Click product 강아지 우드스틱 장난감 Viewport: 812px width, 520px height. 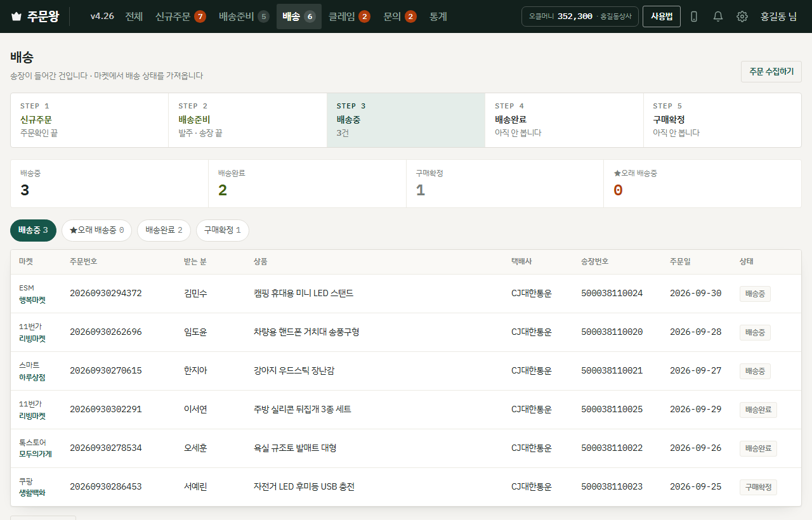coord(294,371)
